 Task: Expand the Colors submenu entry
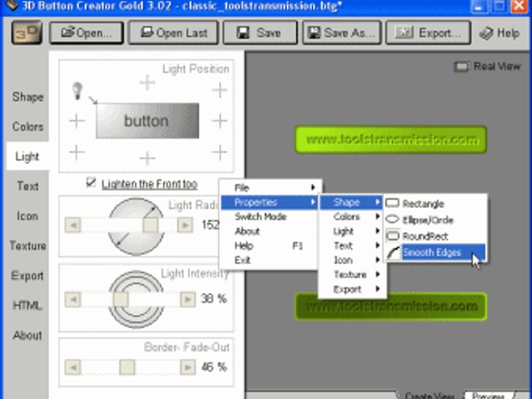(352, 216)
